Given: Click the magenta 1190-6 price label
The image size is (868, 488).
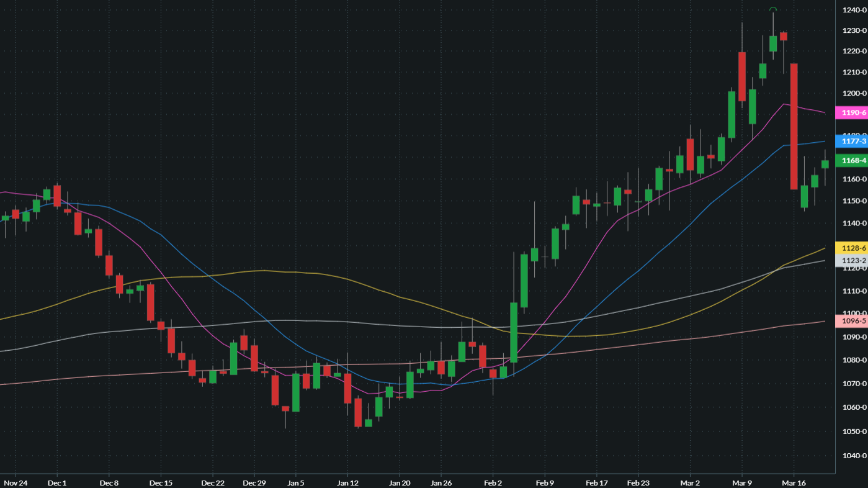Looking at the screenshot, I should [x=852, y=113].
